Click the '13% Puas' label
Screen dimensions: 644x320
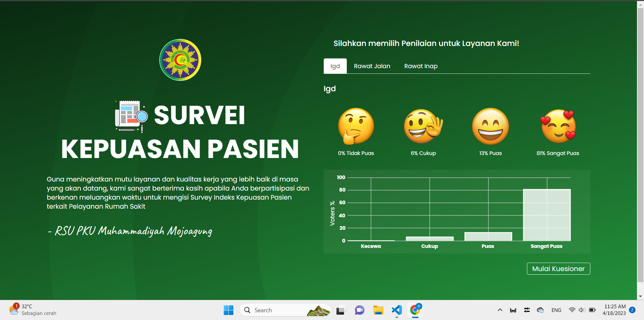coord(490,153)
